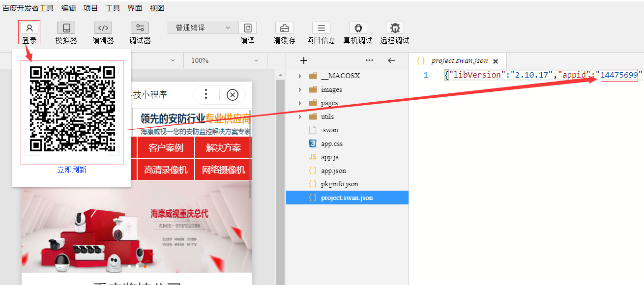The image size is (644, 285).
Task: Open the 普通编译 compile mode dropdown
Action: pos(202,28)
